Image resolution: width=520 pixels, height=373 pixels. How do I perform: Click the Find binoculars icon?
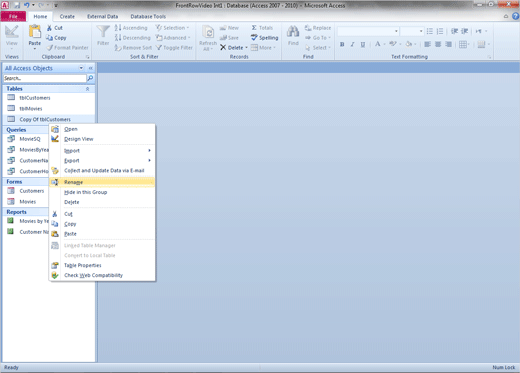293,32
